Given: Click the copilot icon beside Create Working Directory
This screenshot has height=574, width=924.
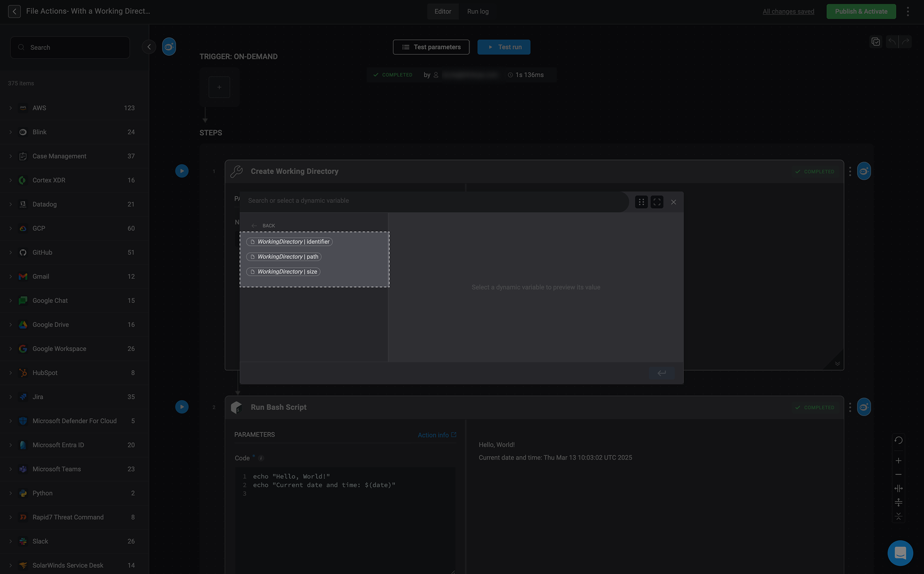Looking at the screenshot, I should point(864,171).
